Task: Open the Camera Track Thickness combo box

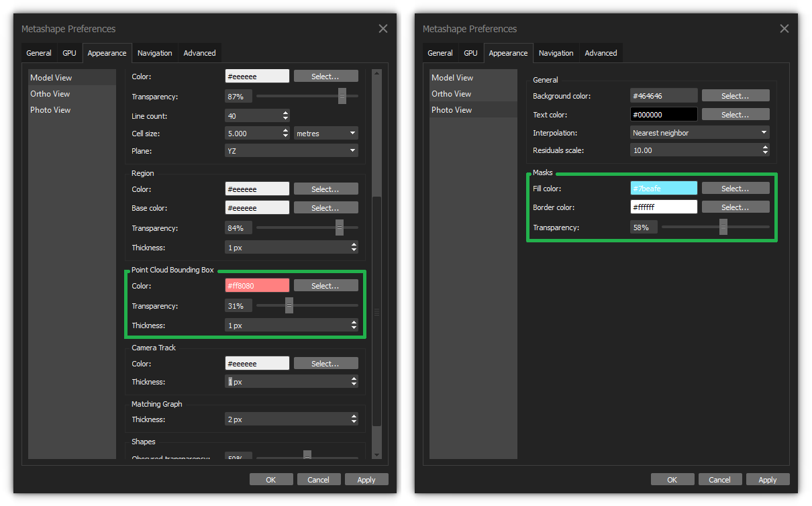Action: (291, 382)
